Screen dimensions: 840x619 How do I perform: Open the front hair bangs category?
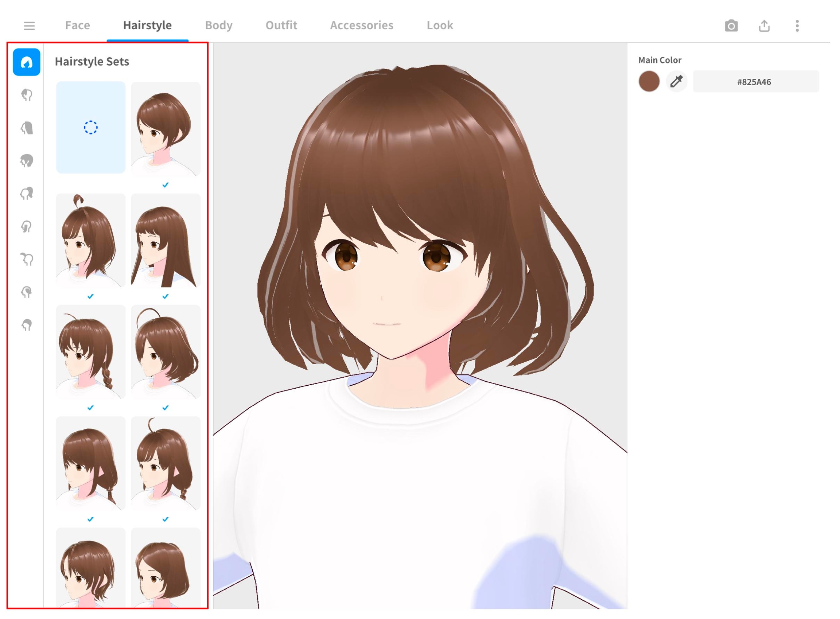tap(27, 95)
